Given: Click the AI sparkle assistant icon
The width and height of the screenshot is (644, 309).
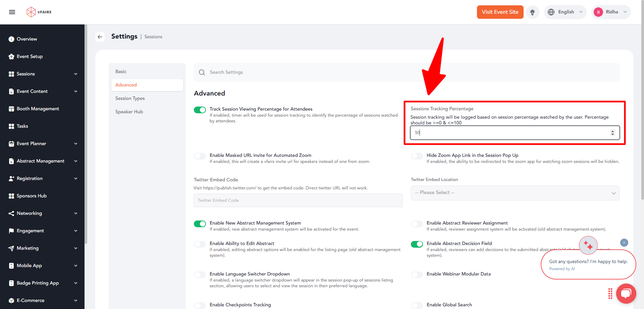Looking at the screenshot, I should click(588, 245).
